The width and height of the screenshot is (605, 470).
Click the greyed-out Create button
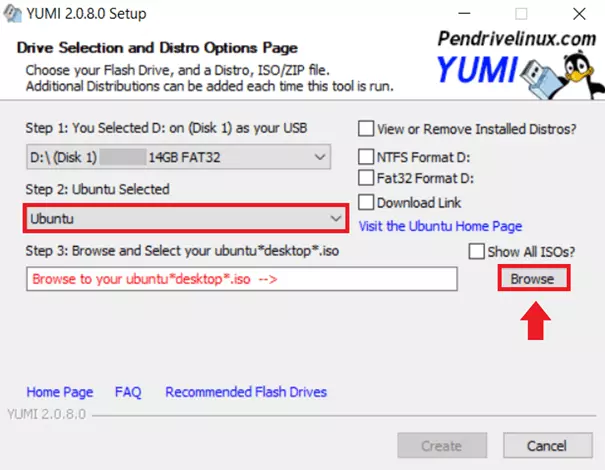(x=441, y=446)
